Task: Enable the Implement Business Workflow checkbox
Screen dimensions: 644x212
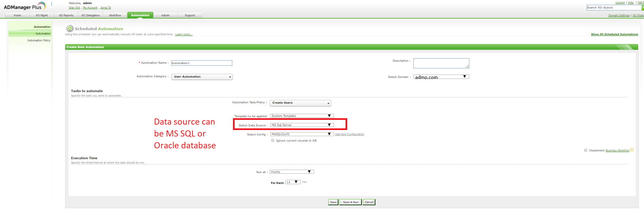Action: (586, 150)
